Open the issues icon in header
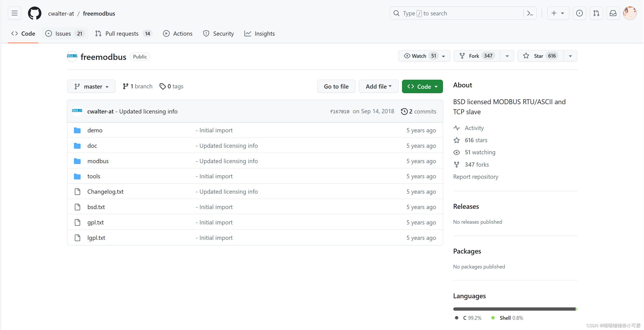 point(579,13)
